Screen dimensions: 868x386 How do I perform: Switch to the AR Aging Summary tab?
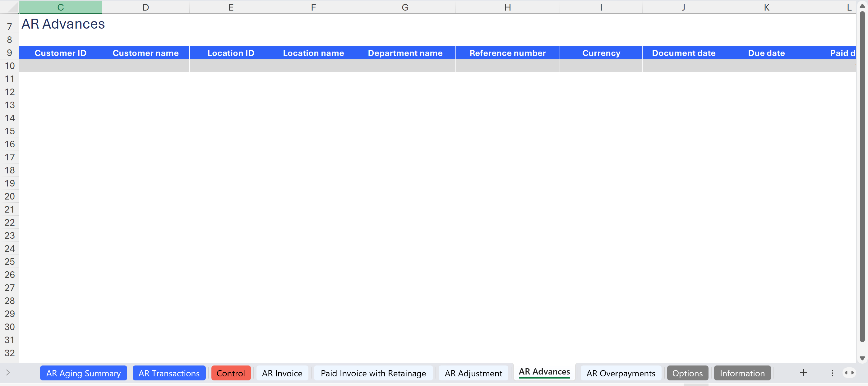pos(83,373)
